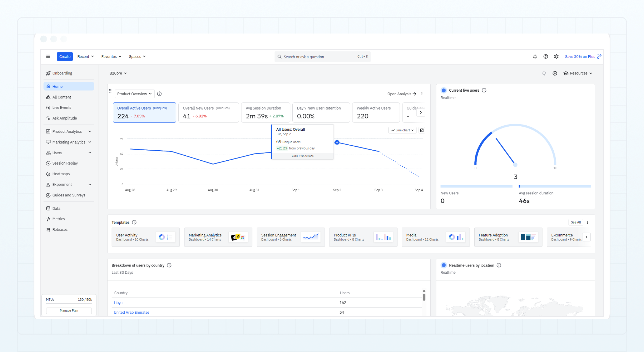The image size is (644, 352).
Task: Select Overall New Users metric card
Action: pyautogui.click(x=208, y=112)
